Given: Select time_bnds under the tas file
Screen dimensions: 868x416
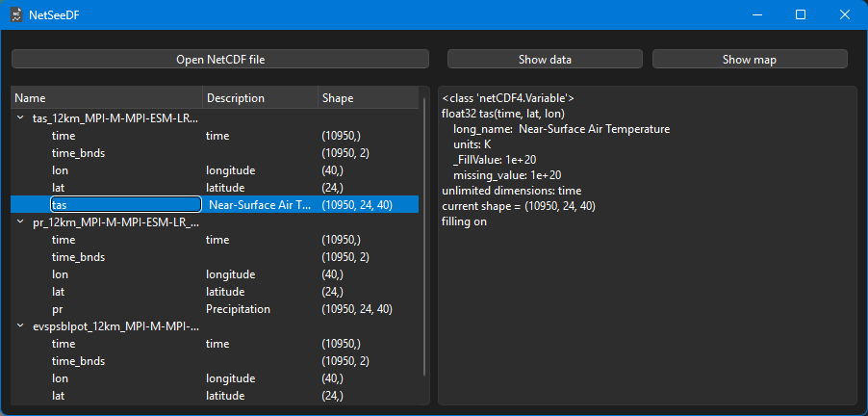Looking at the screenshot, I should click(78, 153).
